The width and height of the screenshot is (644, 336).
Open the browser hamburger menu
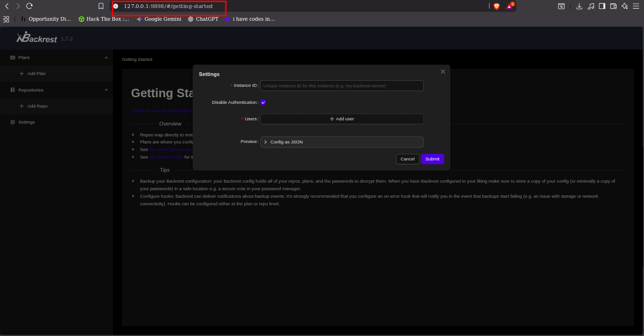pos(636,6)
